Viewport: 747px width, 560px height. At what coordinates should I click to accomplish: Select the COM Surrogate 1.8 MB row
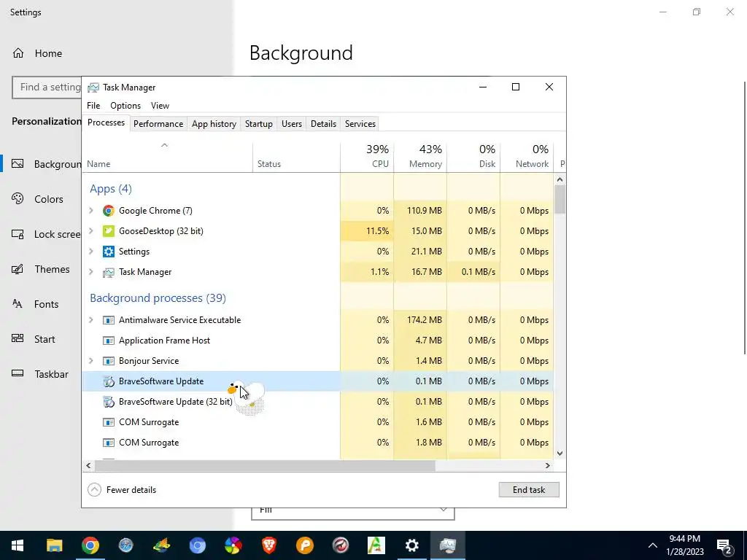pos(318,443)
